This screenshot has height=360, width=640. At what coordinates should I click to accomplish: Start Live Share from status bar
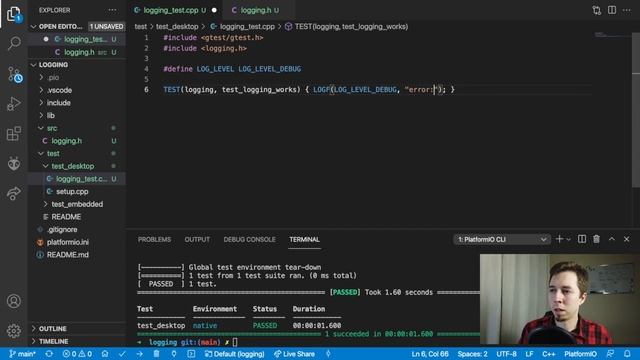coord(294,354)
